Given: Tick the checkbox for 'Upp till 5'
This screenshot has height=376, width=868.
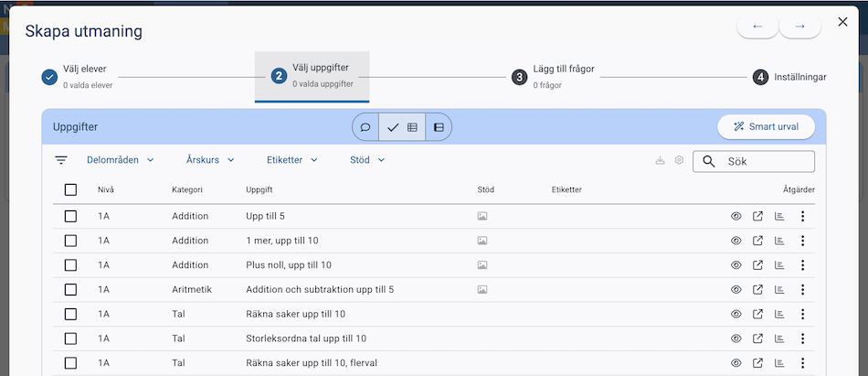Looking at the screenshot, I should point(71,217).
